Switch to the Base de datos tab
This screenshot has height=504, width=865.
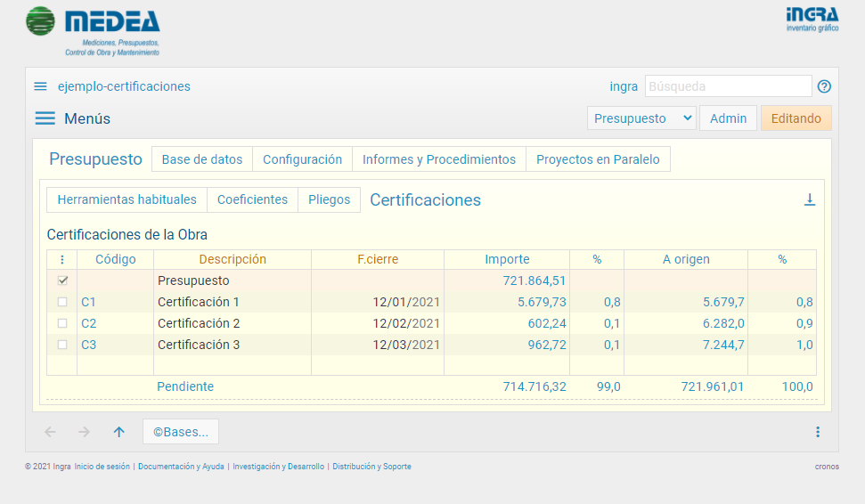[x=202, y=159]
